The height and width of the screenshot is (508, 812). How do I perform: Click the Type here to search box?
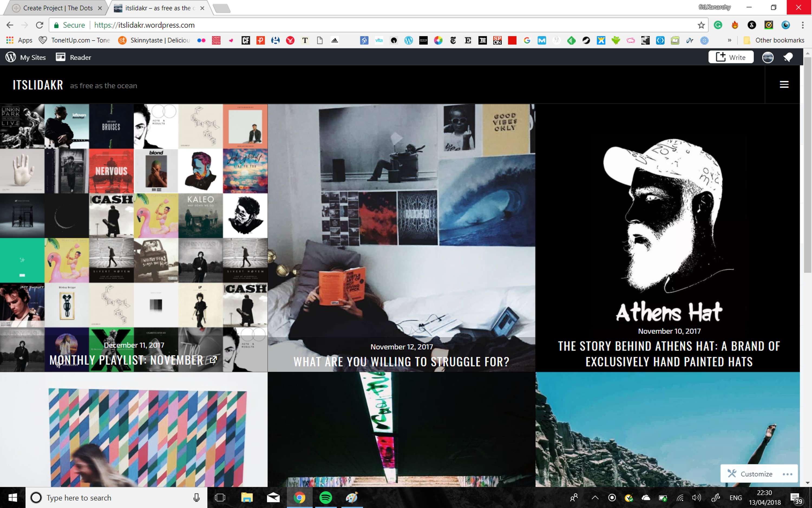point(116,498)
